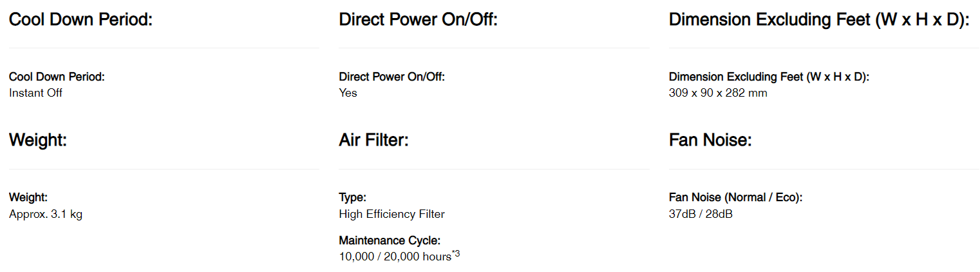Click the small bold Weight: label
The image size is (980, 272).
[x=28, y=197]
